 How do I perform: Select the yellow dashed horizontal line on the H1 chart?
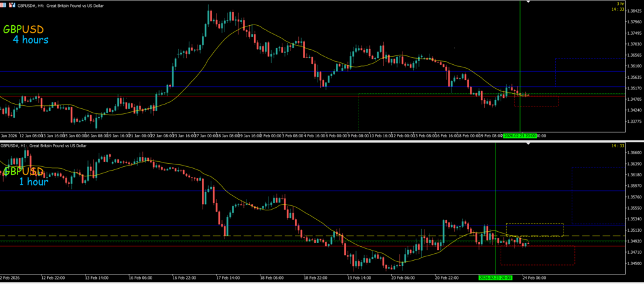tap(252, 236)
